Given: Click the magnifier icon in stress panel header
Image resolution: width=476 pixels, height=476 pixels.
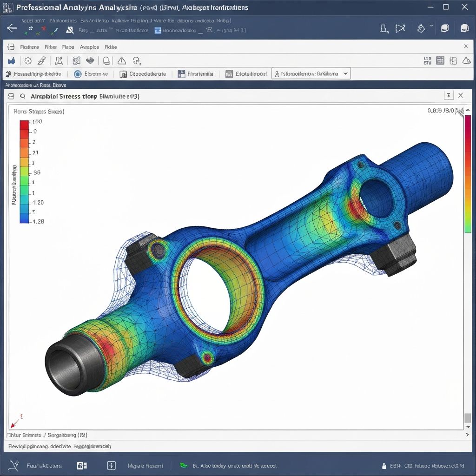Looking at the screenshot, I should pyautogui.click(x=21, y=96).
